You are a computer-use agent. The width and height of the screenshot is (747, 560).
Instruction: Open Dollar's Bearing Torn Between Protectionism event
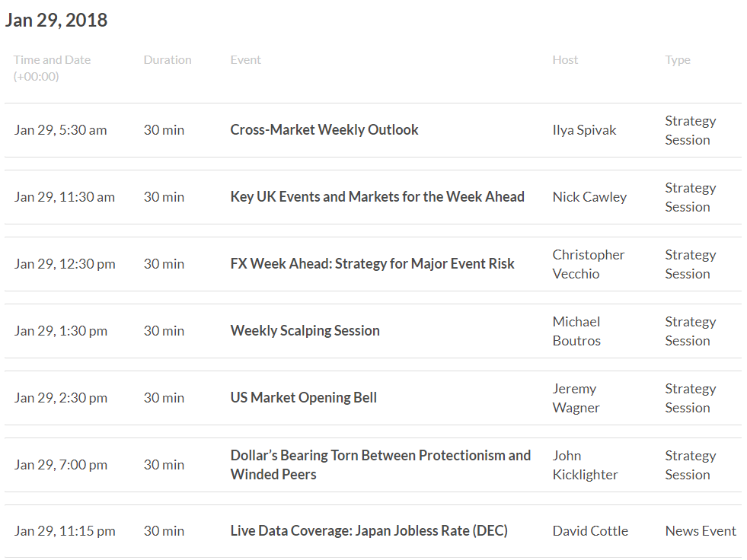coord(381,465)
